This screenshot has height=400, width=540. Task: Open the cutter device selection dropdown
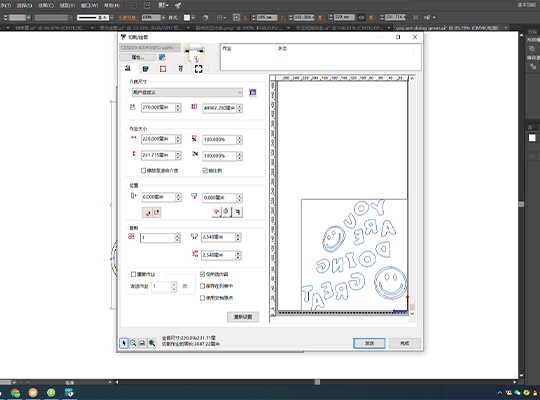(x=150, y=48)
